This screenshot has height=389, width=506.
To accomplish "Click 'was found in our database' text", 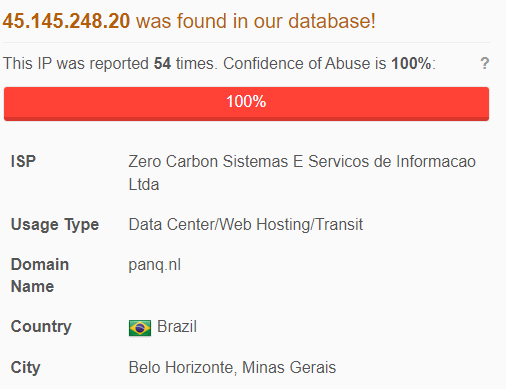I will click(256, 21).
